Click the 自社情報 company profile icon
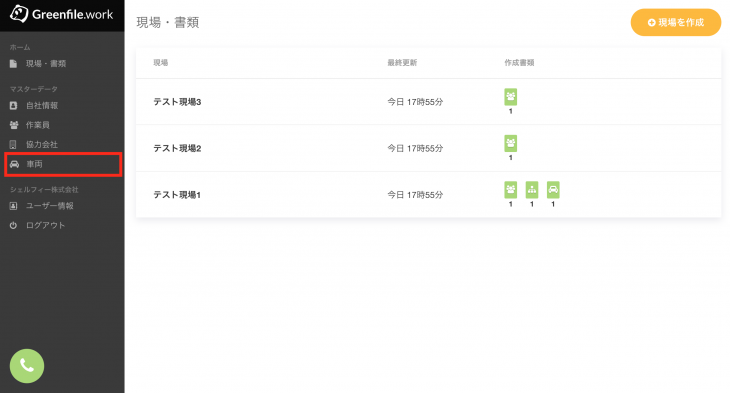The height and width of the screenshot is (393, 730). [x=14, y=106]
